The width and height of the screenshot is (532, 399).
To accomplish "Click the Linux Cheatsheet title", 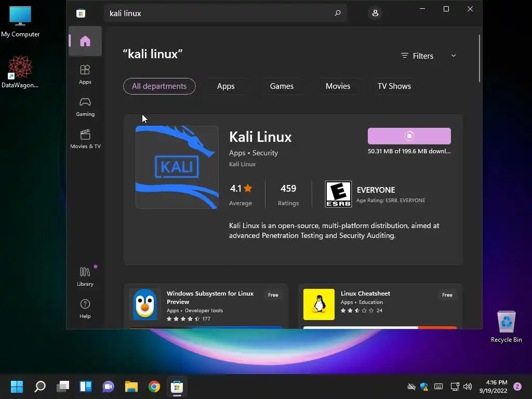I will pos(365,294).
